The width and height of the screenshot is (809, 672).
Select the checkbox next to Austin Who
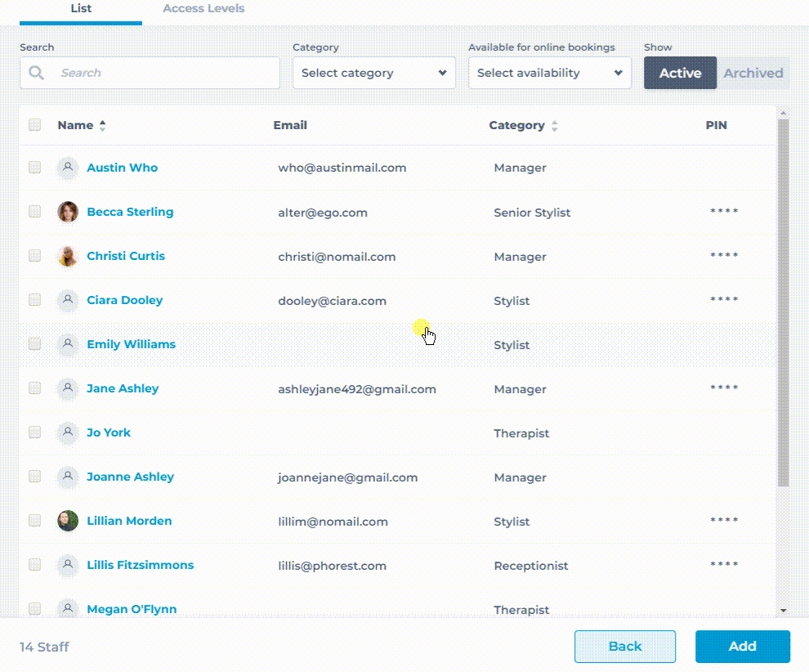[34, 168]
